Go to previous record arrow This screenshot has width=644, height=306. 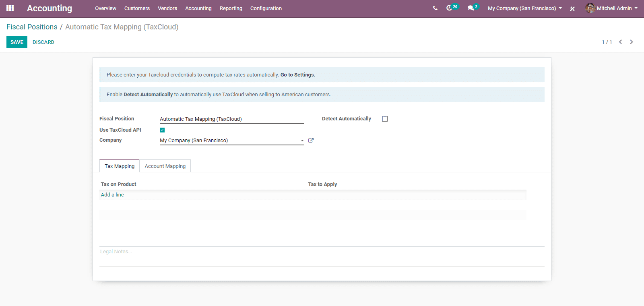(620, 42)
